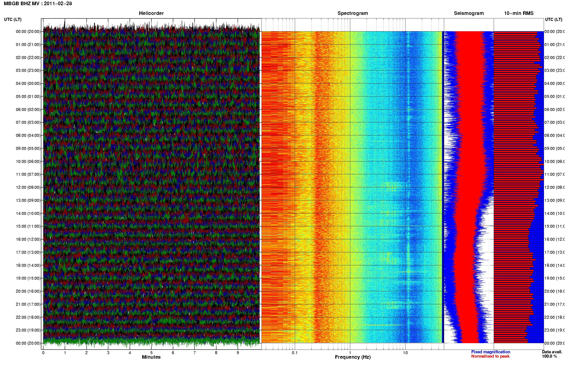Viewport: 588px width, 368px height.
Task: Click the '06:00 (02:00)' Helicorder time label
Action: (28, 109)
